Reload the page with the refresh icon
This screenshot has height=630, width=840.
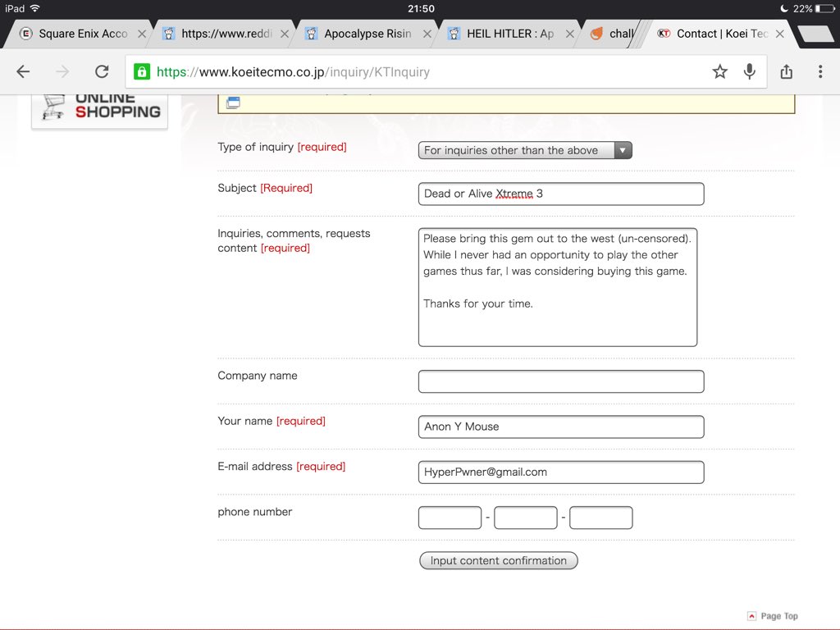[x=102, y=72]
